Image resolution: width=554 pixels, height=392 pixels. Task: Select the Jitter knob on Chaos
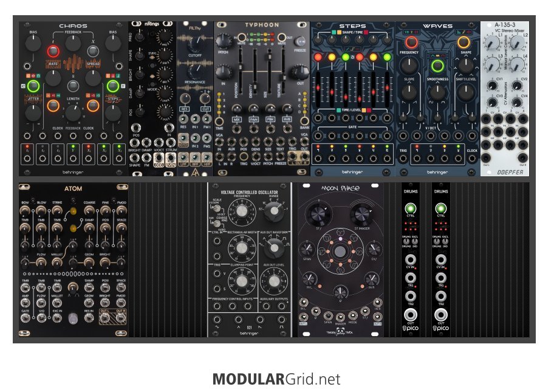click(33, 113)
